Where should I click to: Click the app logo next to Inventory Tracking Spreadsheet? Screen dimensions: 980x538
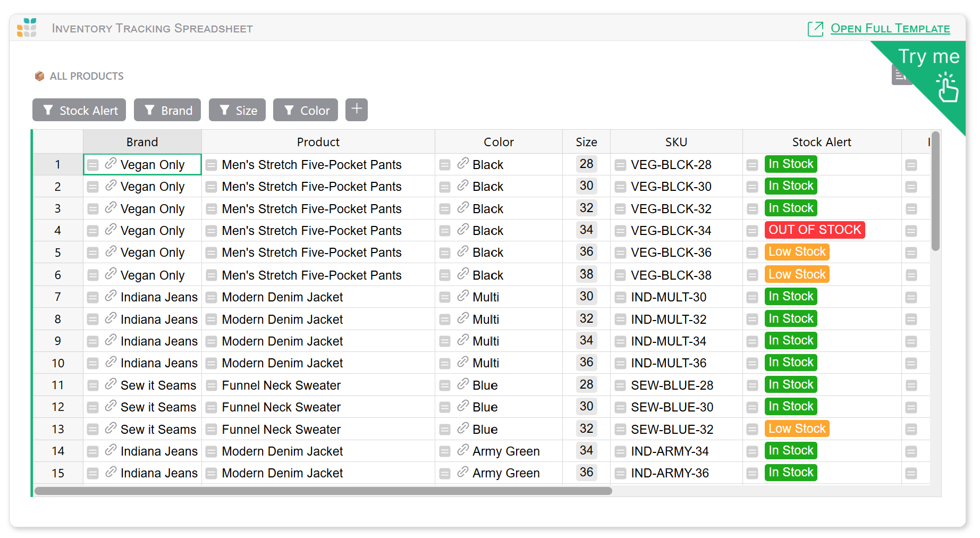coord(27,28)
